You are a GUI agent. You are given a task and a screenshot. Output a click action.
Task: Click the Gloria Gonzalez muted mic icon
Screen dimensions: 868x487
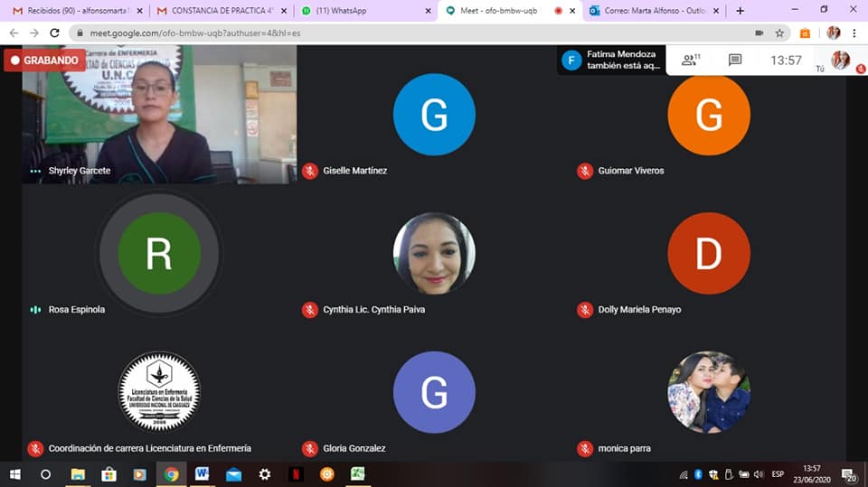310,448
